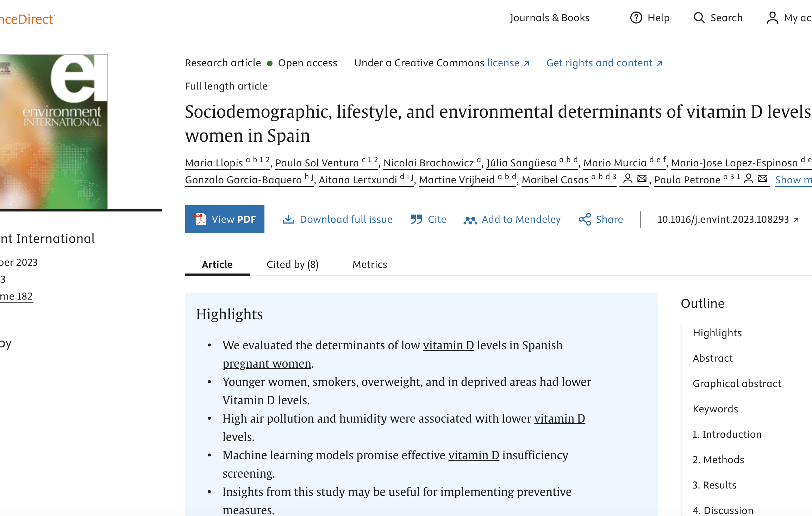The width and height of the screenshot is (812, 516).
Task: Click the Cite quotation marks icon
Action: 416,219
